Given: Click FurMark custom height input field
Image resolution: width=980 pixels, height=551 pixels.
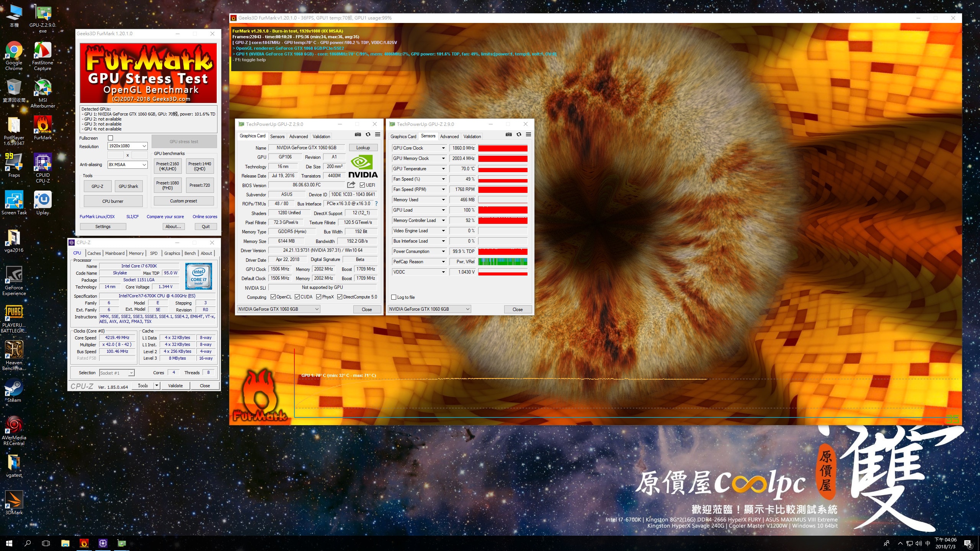Looking at the screenshot, I should [140, 155].
